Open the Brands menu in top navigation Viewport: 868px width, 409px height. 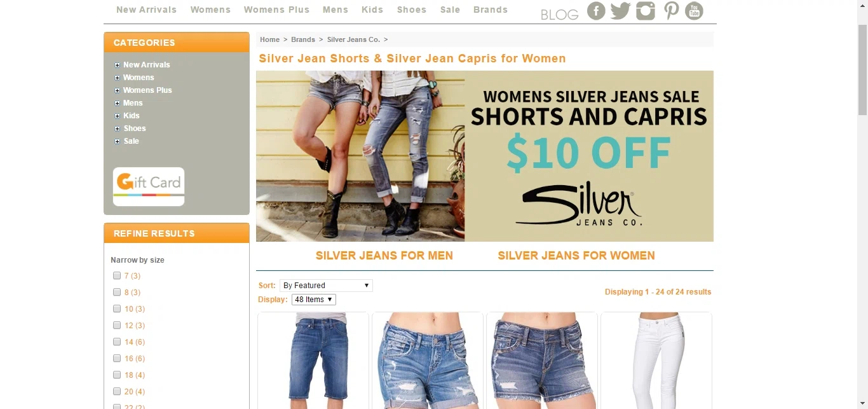tap(491, 10)
